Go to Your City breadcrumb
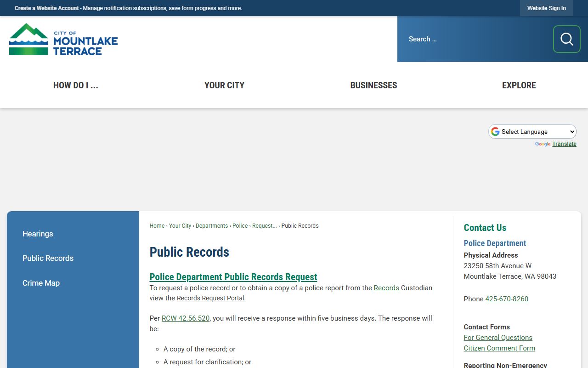 [180, 226]
